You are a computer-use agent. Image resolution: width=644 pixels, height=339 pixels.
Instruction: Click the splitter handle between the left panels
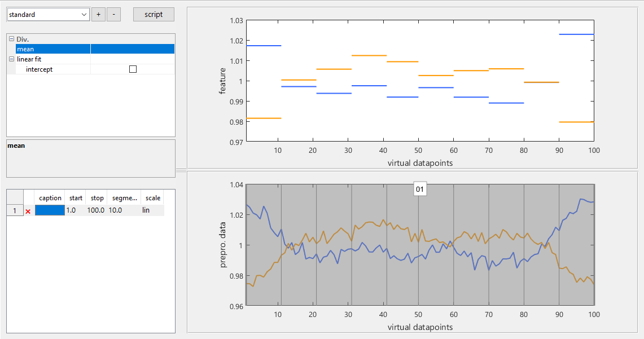pos(181,169)
